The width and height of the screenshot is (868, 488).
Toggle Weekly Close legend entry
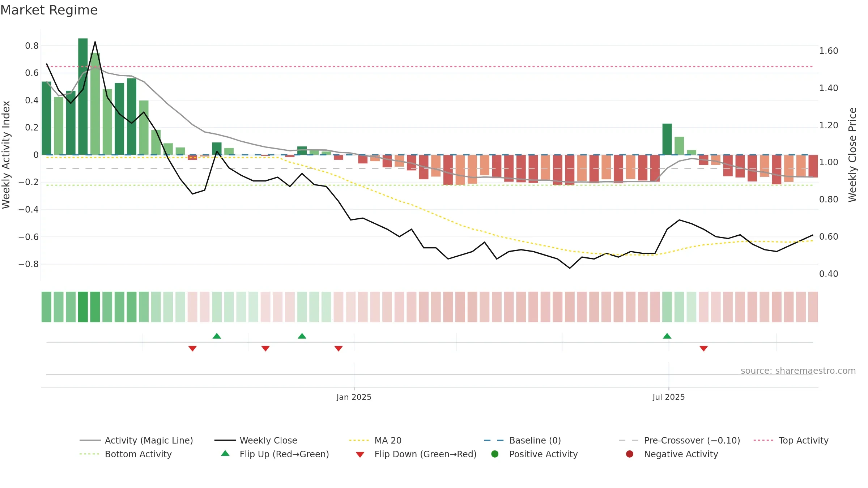(x=256, y=440)
